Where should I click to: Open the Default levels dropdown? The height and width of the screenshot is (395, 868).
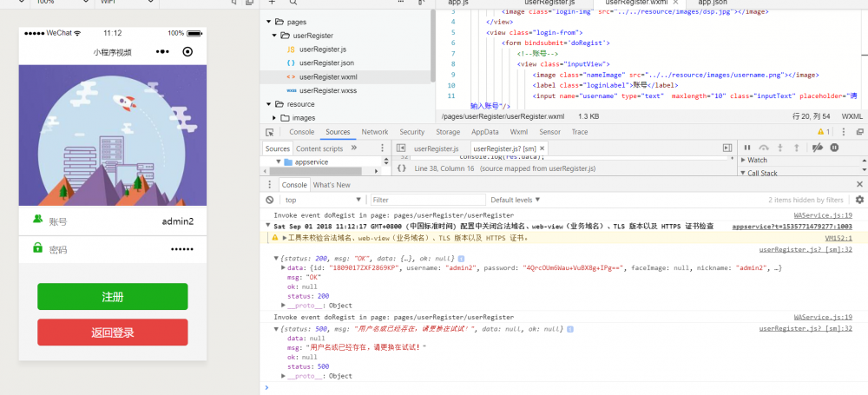click(515, 200)
